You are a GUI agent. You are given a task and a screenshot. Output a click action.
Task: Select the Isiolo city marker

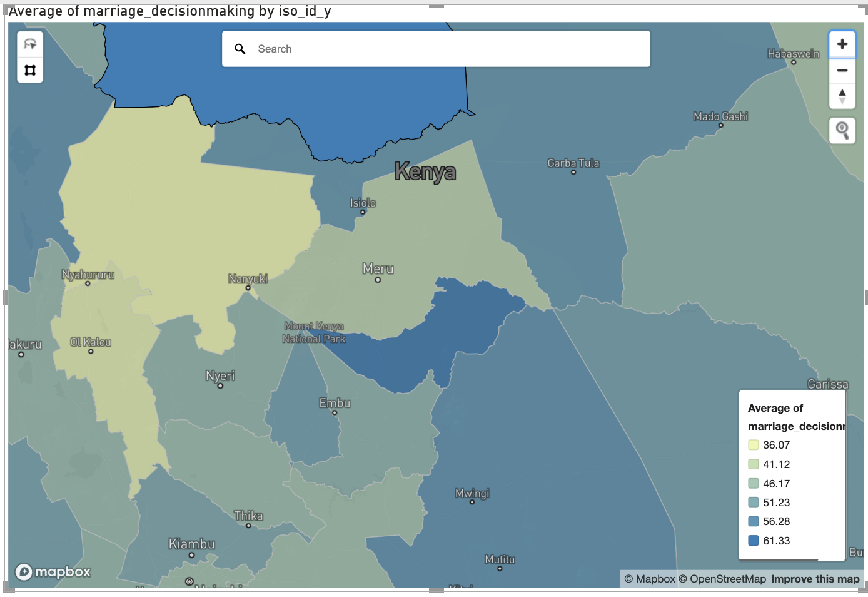[x=363, y=211]
